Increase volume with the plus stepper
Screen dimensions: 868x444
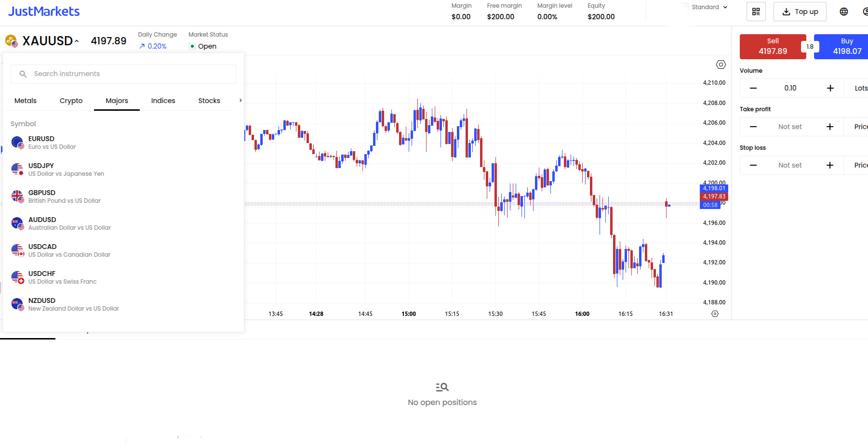(x=830, y=88)
